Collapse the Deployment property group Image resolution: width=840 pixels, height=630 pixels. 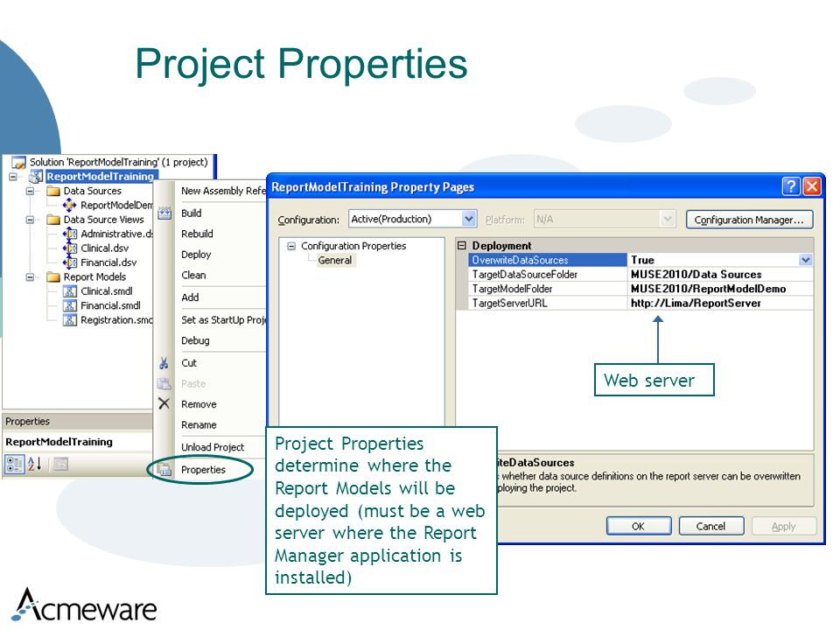(462, 245)
